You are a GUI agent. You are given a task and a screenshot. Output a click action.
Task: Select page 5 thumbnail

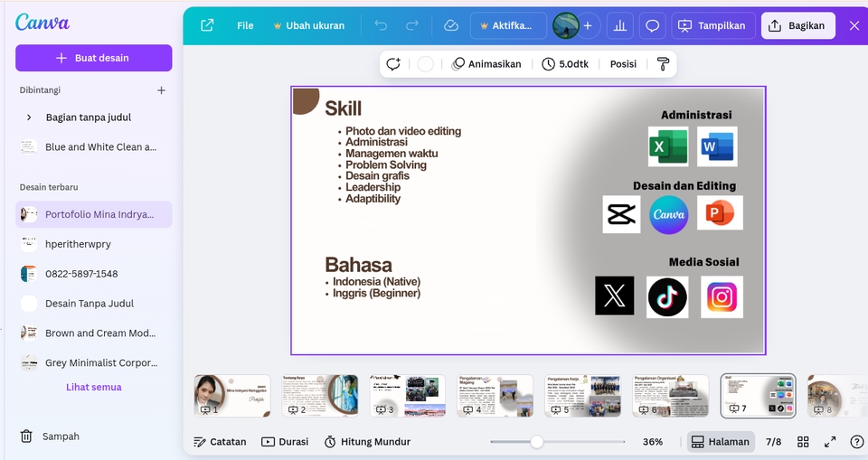coord(582,396)
